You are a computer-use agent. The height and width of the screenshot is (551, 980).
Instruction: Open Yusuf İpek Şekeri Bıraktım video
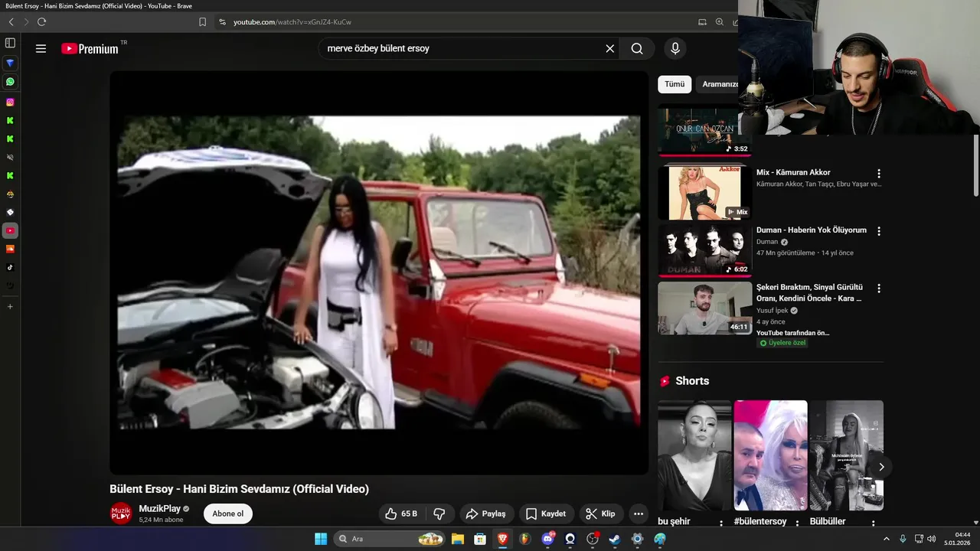(x=809, y=292)
